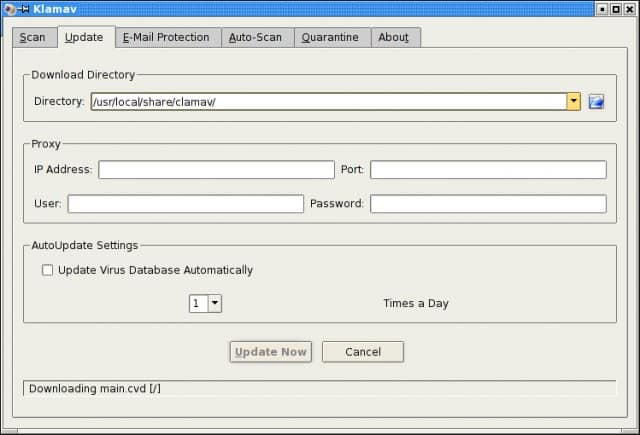Select the Quarantine tab
The height and width of the screenshot is (435, 640).
pyautogui.click(x=331, y=38)
